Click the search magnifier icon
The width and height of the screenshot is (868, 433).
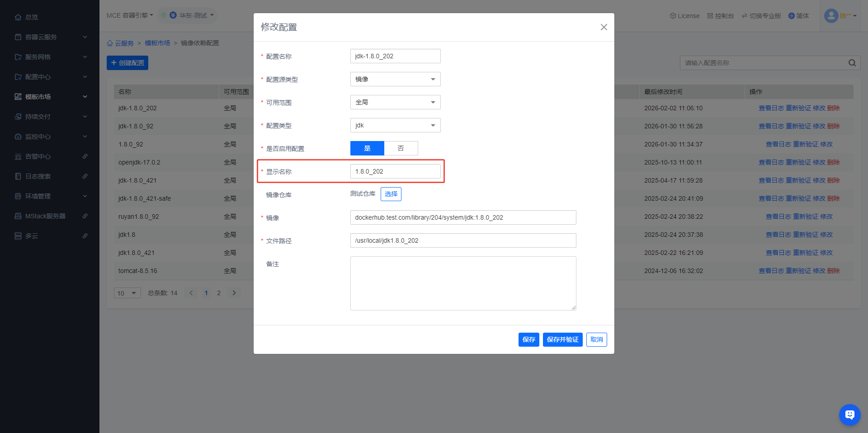click(x=852, y=63)
